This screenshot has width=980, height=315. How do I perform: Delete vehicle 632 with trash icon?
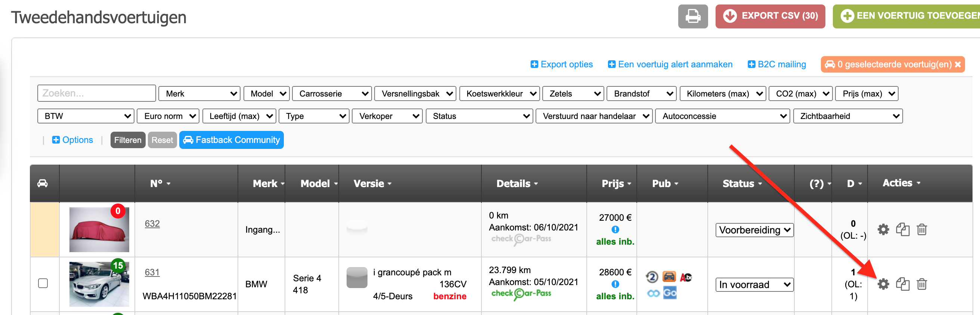coord(921,229)
